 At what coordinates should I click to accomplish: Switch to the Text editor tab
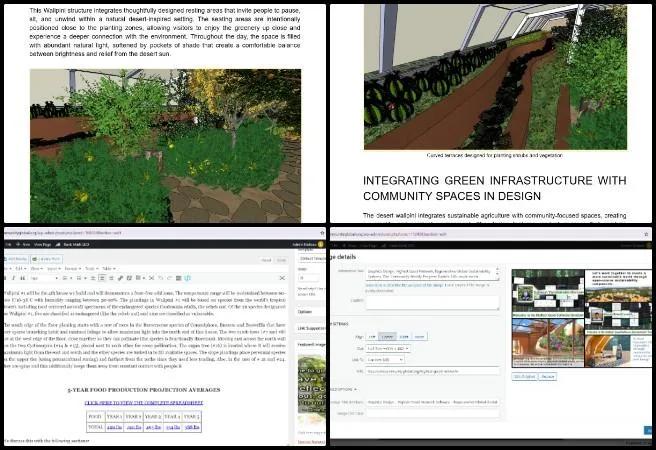(281, 260)
